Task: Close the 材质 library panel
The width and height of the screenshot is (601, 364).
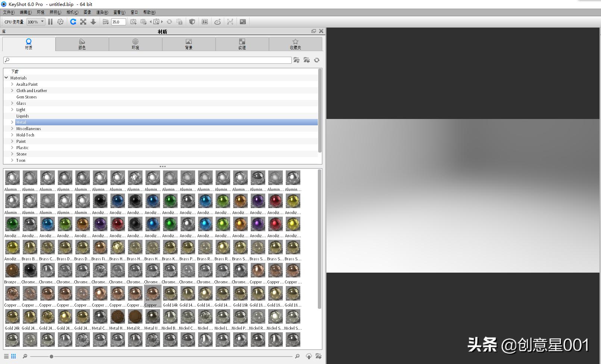Action: 321,31
